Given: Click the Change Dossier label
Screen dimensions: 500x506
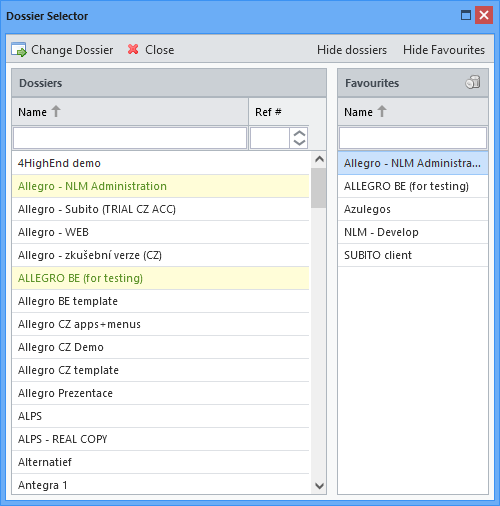Looking at the screenshot, I should (x=72, y=50).
